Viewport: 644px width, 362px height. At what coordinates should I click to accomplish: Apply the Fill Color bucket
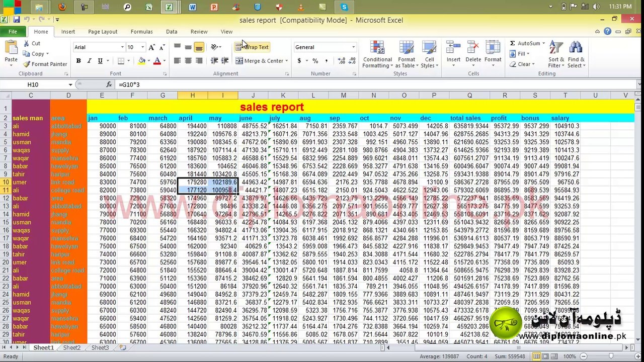pos(142,61)
